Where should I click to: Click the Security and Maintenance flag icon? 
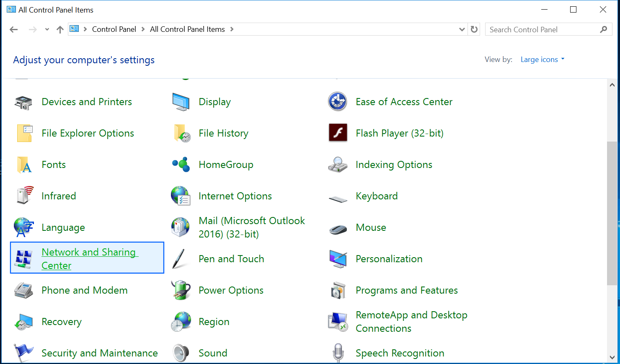tap(23, 353)
